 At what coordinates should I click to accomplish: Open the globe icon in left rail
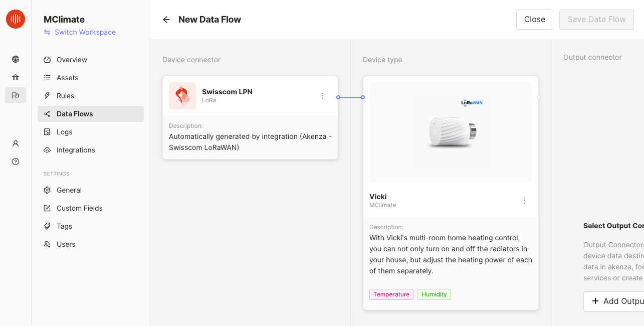tap(16, 59)
